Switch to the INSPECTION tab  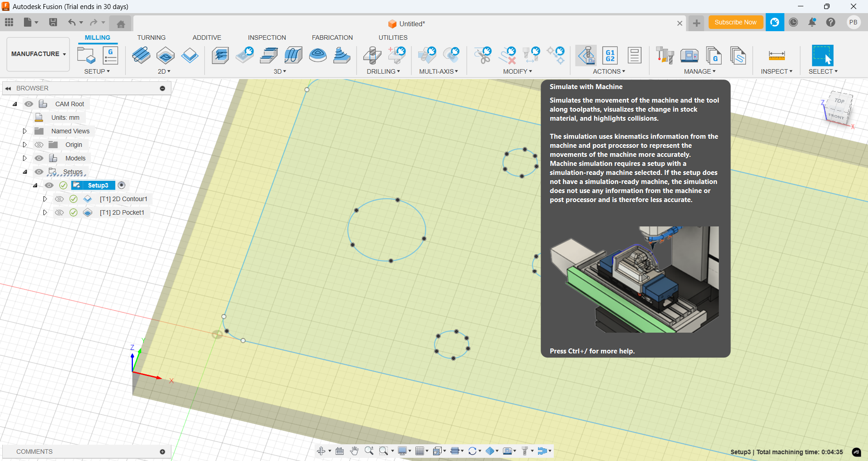pos(267,38)
